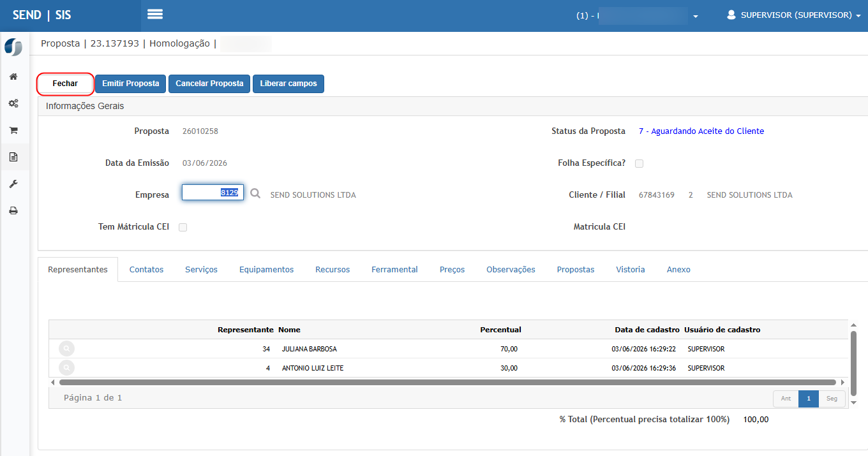Click status text 7 - Aguardando Aceite do Cliente
This screenshot has height=456, width=868.
coord(701,131)
